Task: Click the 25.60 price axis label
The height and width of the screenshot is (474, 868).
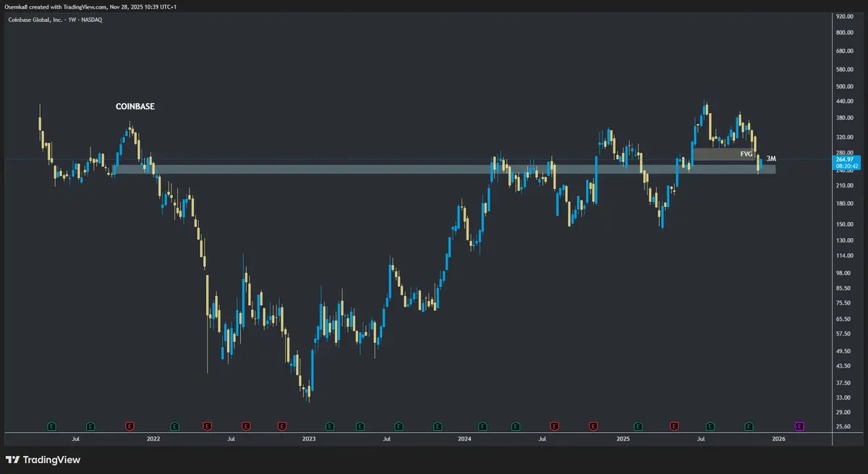Action: point(844,426)
